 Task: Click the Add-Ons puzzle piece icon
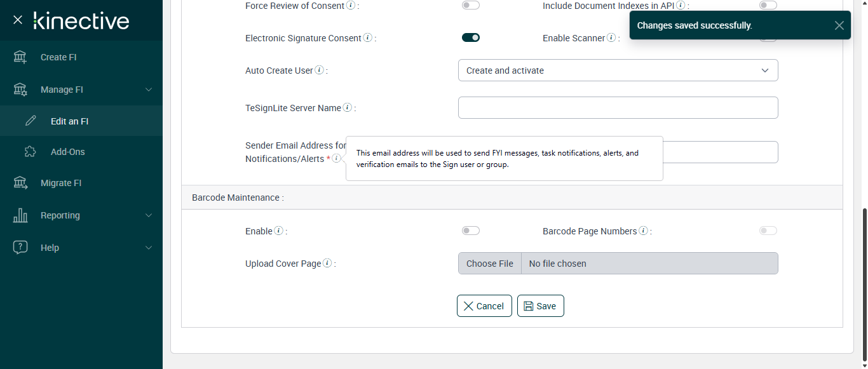point(31,152)
